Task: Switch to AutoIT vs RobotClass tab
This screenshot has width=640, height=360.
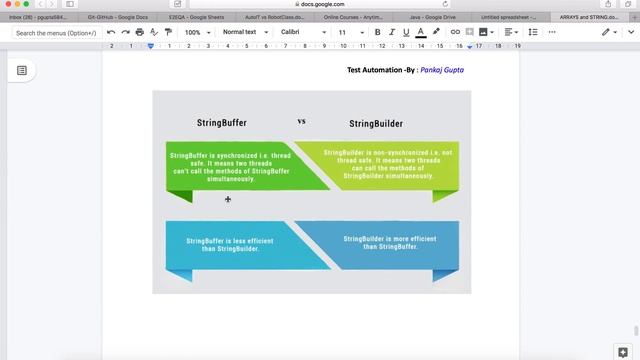Action: 275,17
